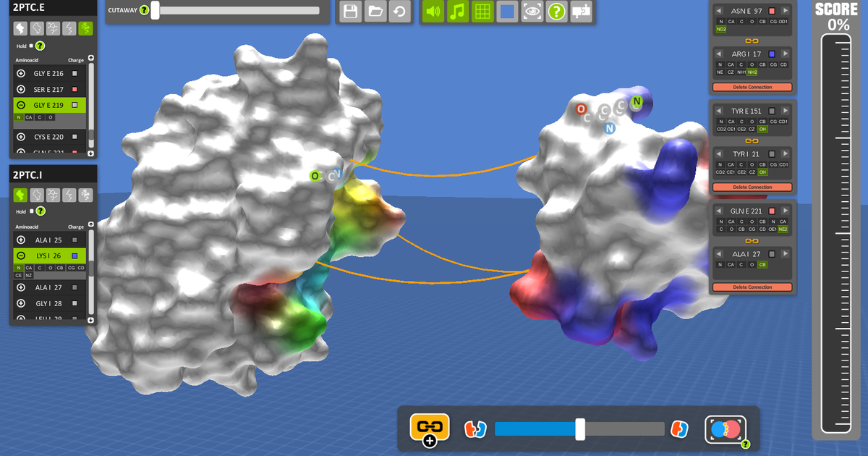Toggle the grid display icon
868x456 pixels.
(482, 11)
